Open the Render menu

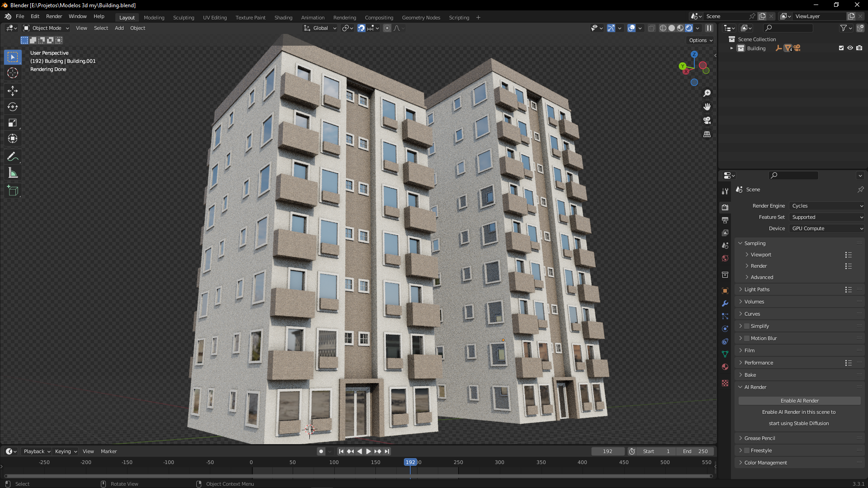coord(54,16)
